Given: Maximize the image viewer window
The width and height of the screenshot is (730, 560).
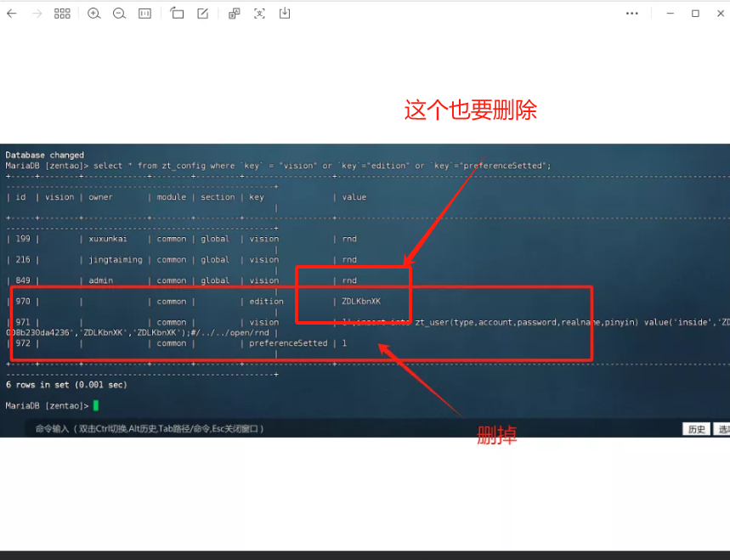Looking at the screenshot, I should click(x=695, y=14).
